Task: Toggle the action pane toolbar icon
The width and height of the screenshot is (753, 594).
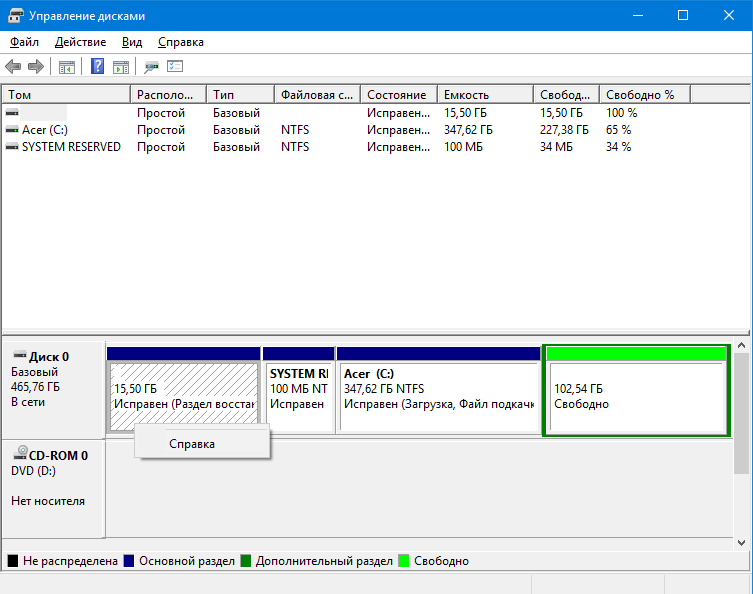Action: (x=121, y=67)
